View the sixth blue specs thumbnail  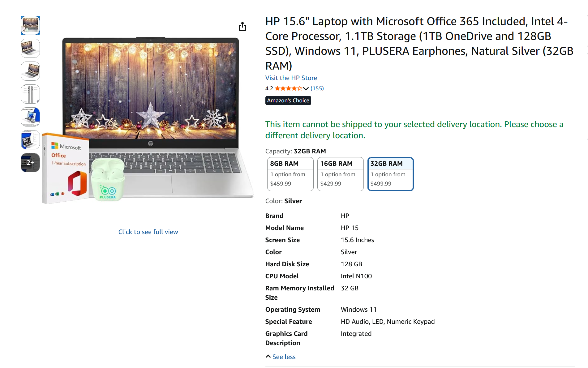30,140
